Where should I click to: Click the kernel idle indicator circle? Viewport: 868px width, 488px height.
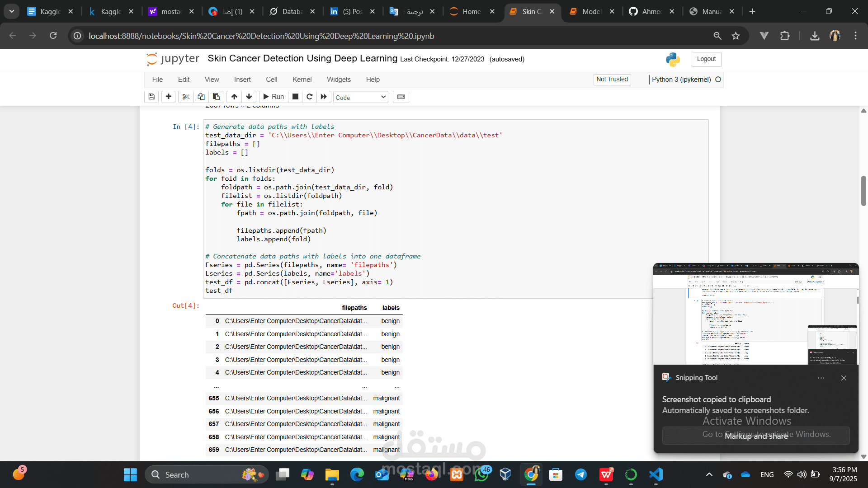(x=718, y=80)
